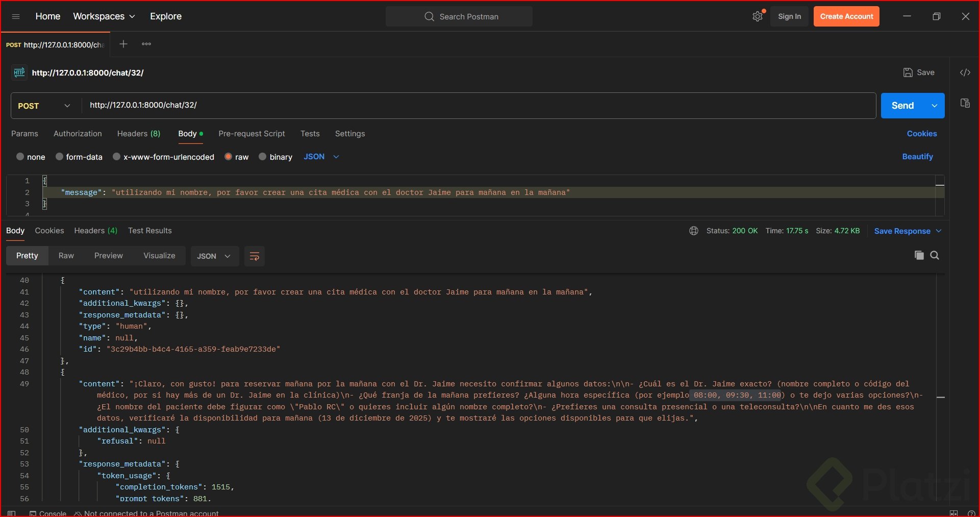Open the hamburger menu icon
Viewport: 980px width, 517px height.
pos(16,16)
